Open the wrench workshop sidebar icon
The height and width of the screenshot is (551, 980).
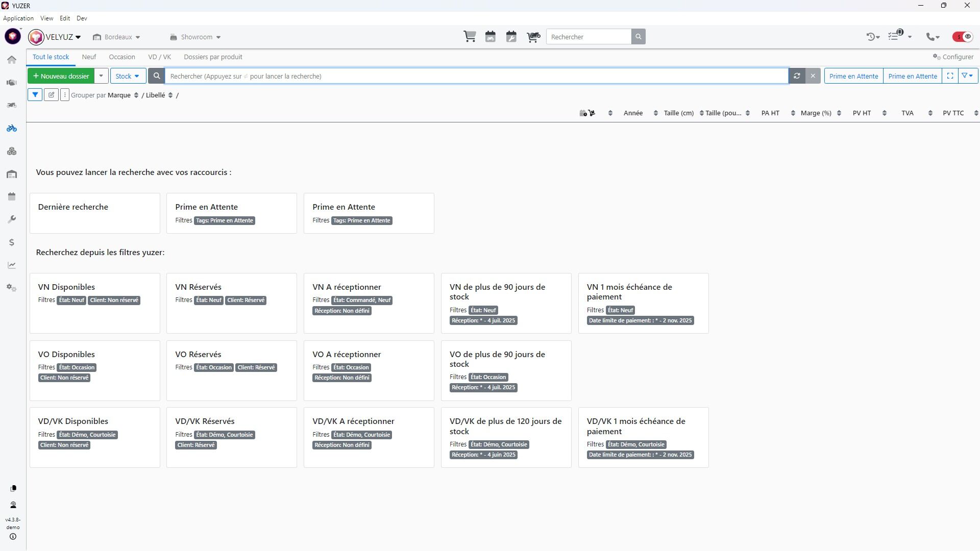(x=12, y=219)
